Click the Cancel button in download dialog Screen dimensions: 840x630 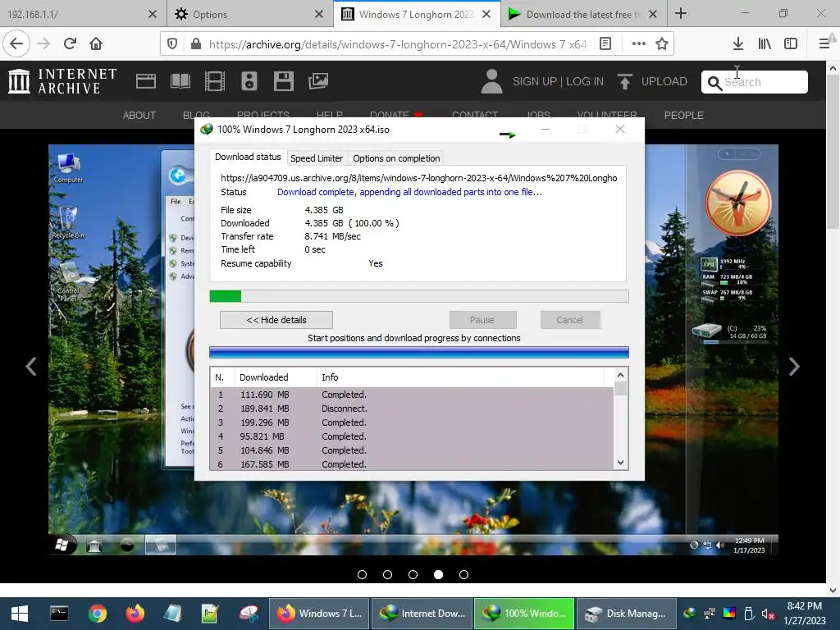(x=569, y=320)
